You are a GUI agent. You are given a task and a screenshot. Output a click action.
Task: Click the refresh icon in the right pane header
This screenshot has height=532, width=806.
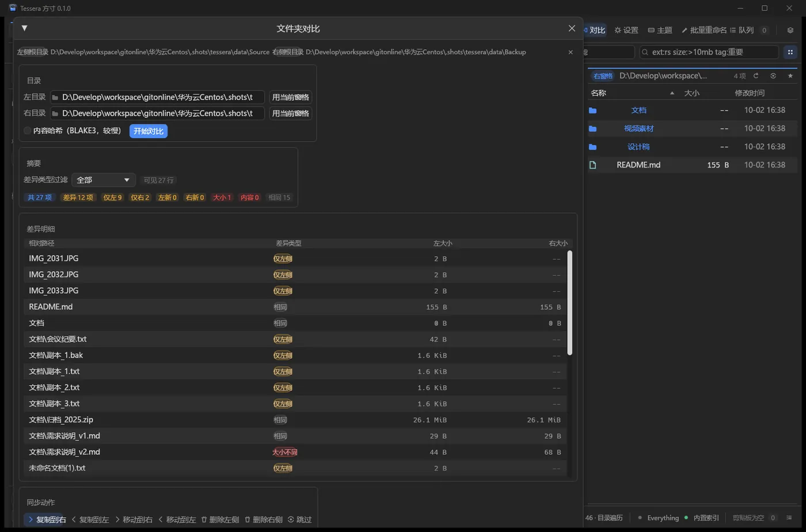756,76
